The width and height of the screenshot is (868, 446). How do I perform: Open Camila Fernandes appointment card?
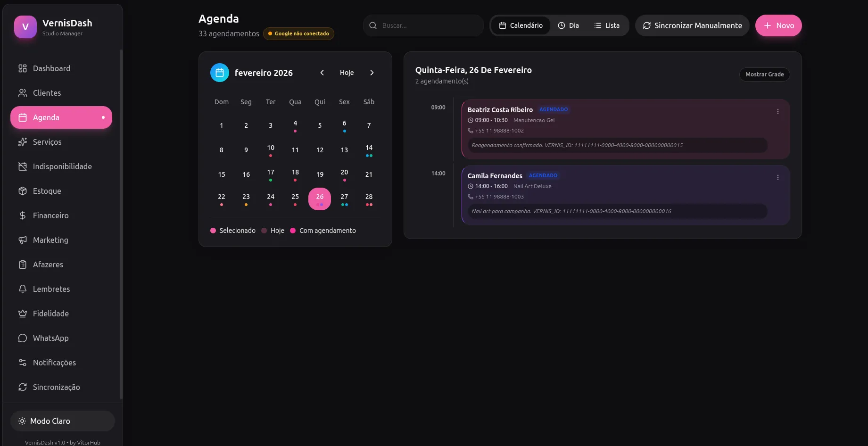coord(626,195)
